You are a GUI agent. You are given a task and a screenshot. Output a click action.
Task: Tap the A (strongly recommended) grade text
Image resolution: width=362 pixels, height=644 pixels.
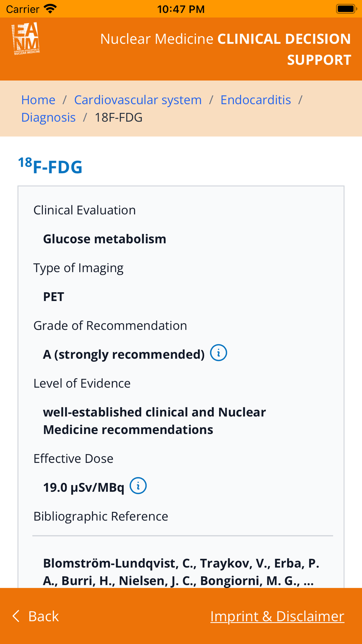tap(124, 354)
